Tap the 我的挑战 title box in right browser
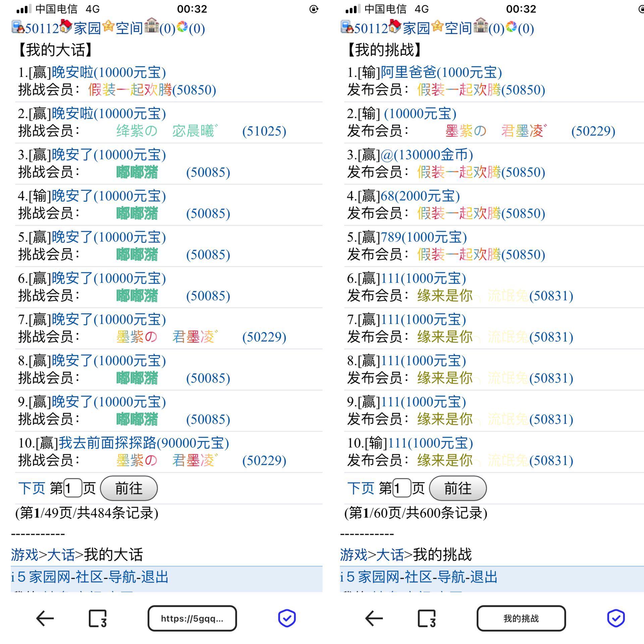The height and width of the screenshot is (644, 644). point(521,618)
